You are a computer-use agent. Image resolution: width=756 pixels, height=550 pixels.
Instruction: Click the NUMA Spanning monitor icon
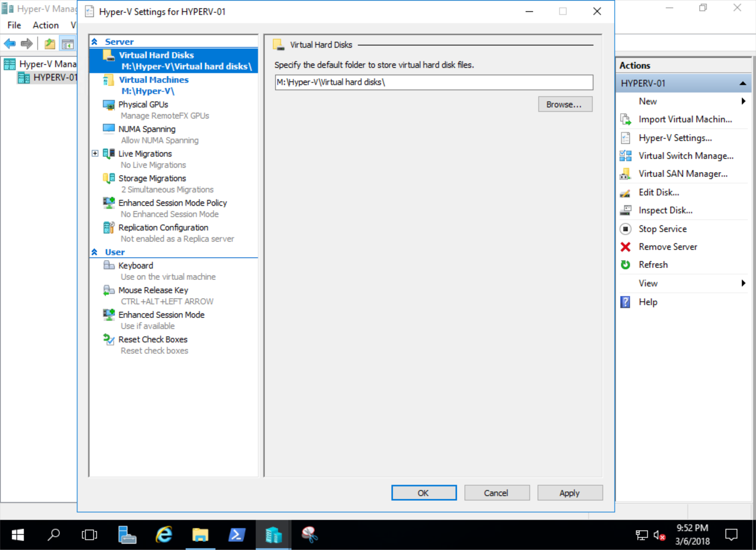[108, 129]
